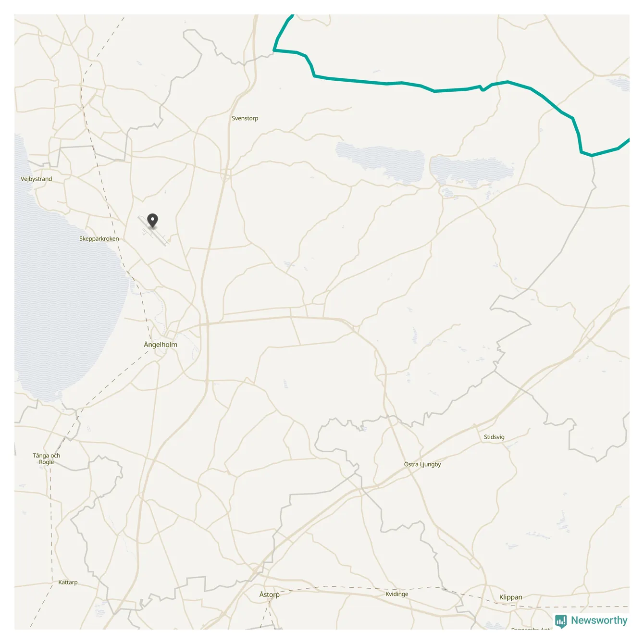
Task: Click the Östra Ljungby label
Action: (x=422, y=465)
